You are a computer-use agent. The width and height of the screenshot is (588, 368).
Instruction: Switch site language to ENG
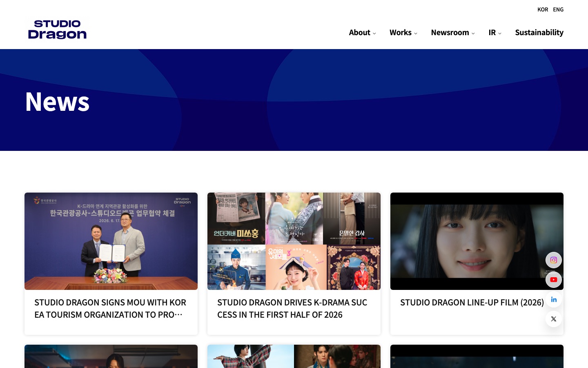tap(558, 9)
